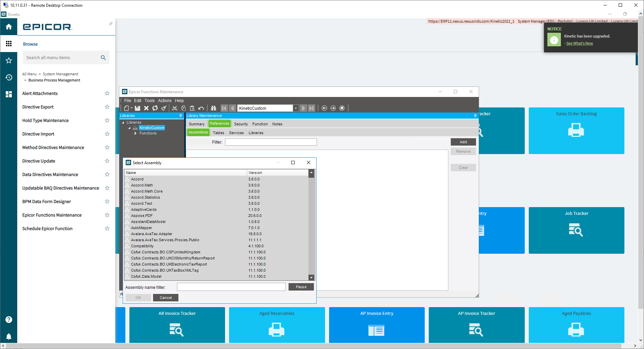Viewport: 644px width, 349px height.
Task: Favorite the Alert Attachments menu item
Action: (107, 93)
